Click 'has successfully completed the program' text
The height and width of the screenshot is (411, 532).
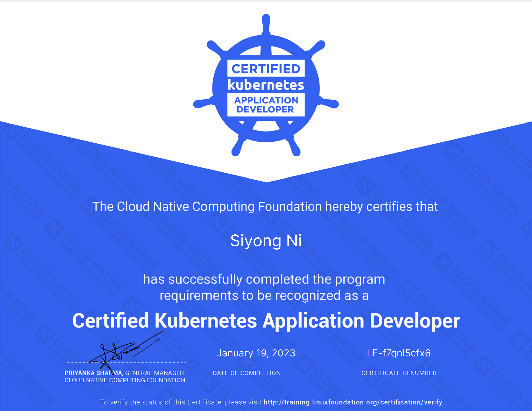(264, 279)
